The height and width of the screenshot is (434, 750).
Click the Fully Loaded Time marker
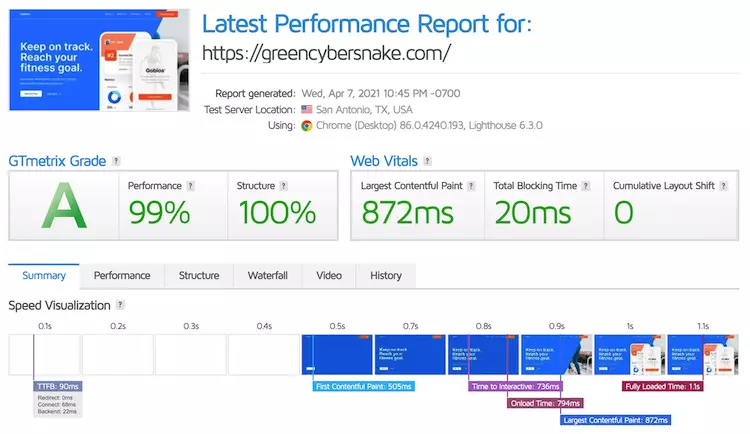(x=663, y=386)
